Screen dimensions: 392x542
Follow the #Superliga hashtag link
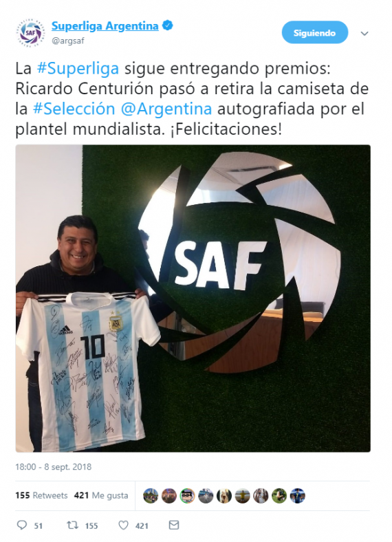coord(78,69)
